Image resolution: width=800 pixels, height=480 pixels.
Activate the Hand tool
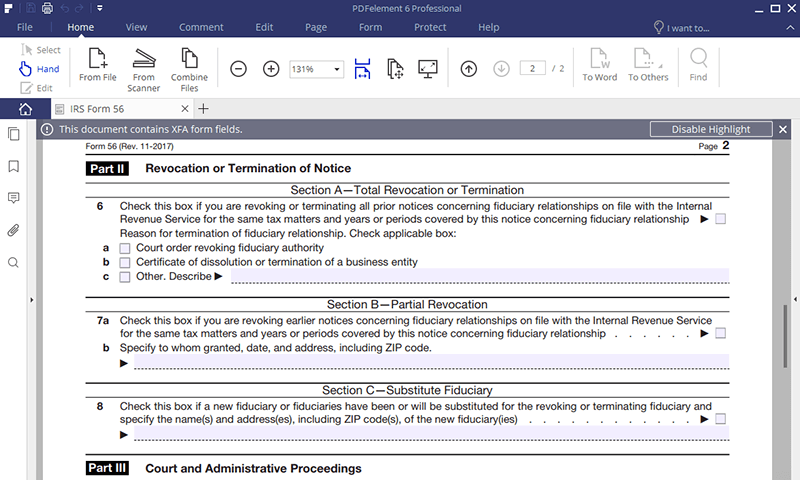click(x=40, y=69)
